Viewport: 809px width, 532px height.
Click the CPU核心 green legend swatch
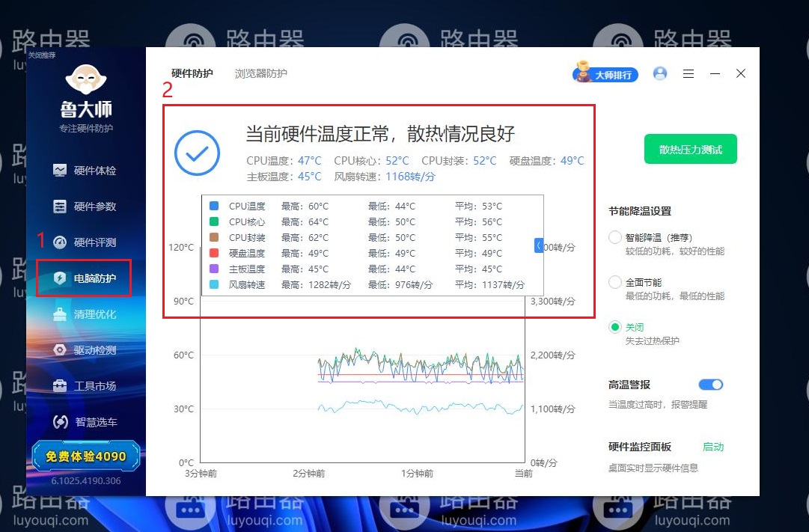214,221
